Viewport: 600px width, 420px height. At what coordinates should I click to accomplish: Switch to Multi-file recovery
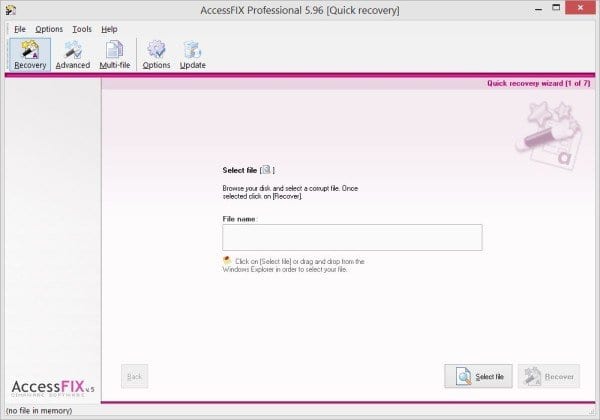click(115, 55)
